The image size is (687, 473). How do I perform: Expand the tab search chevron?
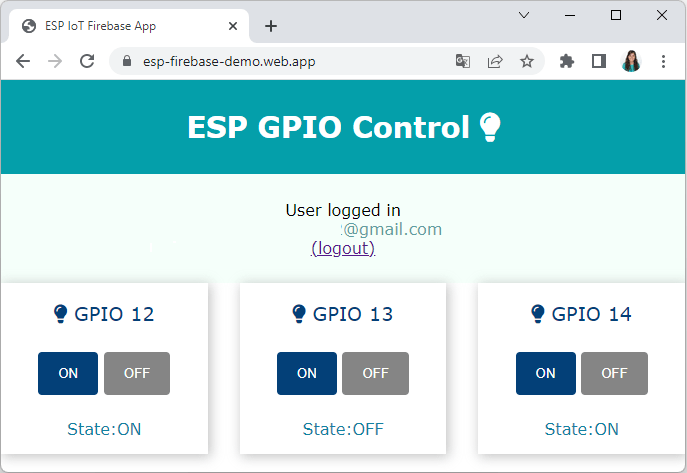(x=524, y=15)
